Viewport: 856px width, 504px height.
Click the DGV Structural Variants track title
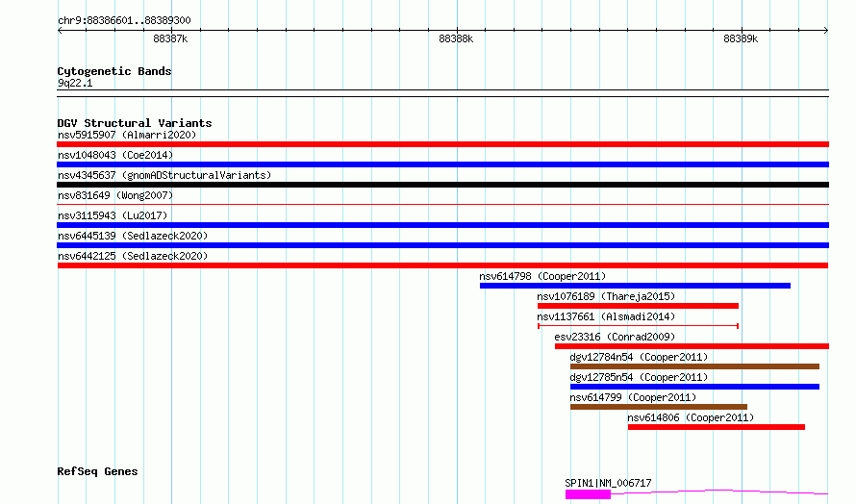pos(135,123)
